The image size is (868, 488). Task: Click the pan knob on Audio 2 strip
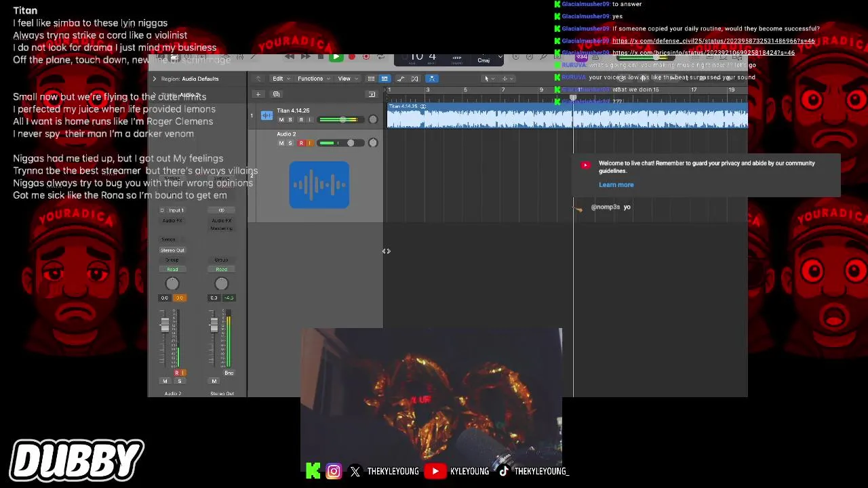coord(172,284)
